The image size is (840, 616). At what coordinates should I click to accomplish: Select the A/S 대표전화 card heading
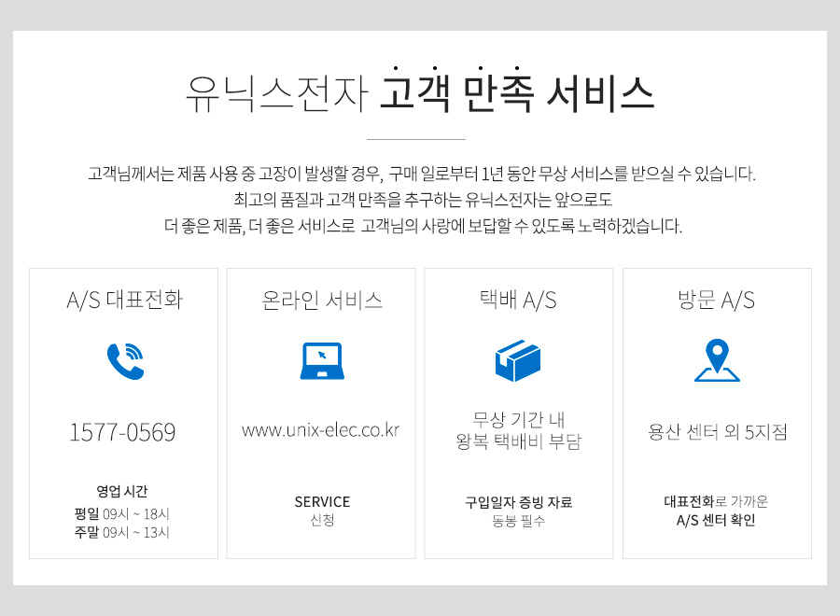click(x=124, y=301)
